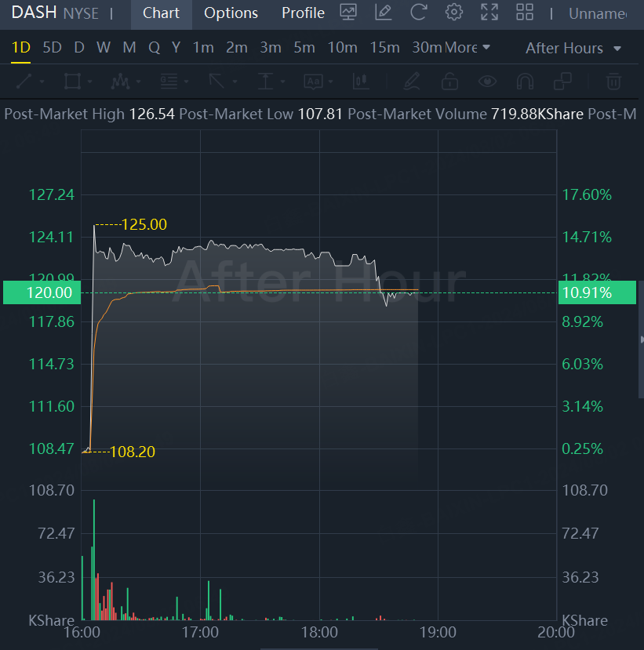Image resolution: width=644 pixels, height=650 pixels.
Task: Select the arrow drawing tool
Action: pos(216,82)
